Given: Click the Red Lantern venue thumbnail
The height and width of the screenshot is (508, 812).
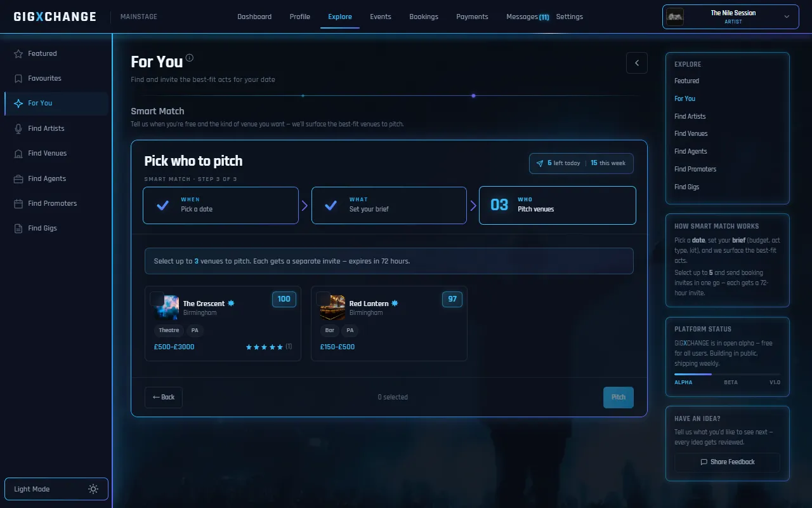Looking at the screenshot, I should click(x=333, y=307).
